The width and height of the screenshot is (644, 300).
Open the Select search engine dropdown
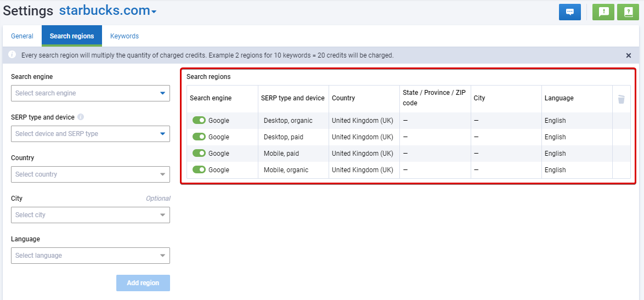pos(91,93)
